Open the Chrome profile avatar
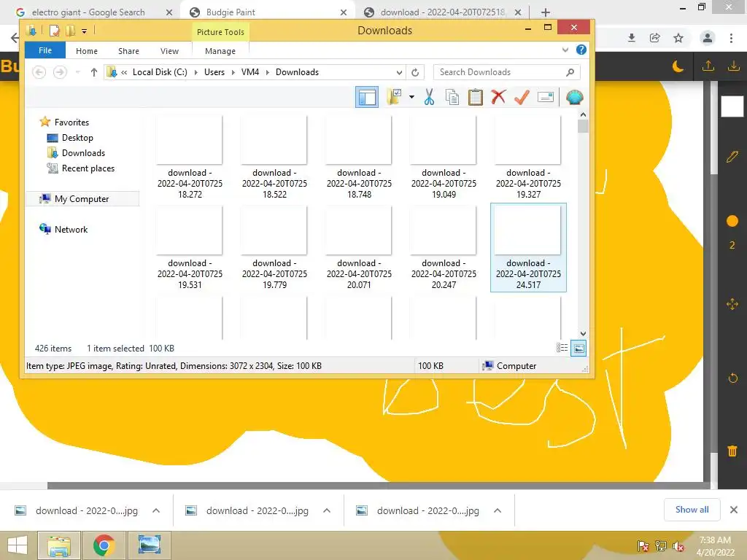This screenshot has width=747, height=560. tap(708, 38)
